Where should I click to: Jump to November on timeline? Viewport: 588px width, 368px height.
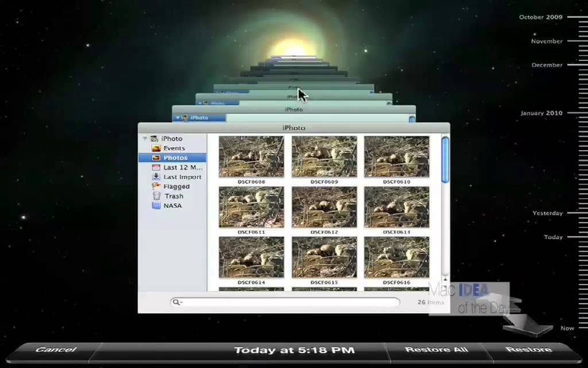click(547, 41)
